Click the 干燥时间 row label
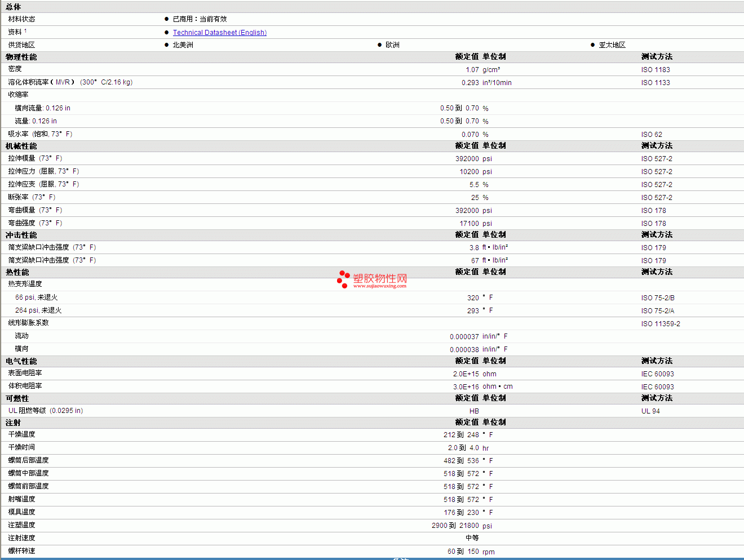 [21, 447]
